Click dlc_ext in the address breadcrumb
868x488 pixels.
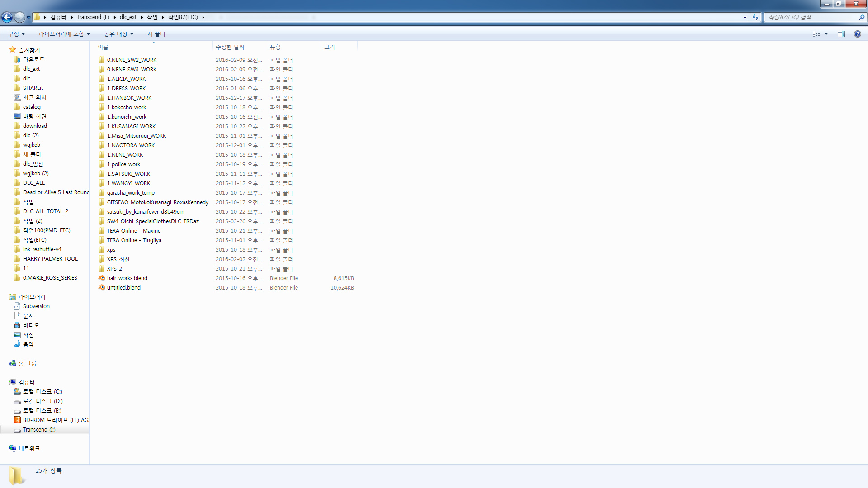pos(128,17)
